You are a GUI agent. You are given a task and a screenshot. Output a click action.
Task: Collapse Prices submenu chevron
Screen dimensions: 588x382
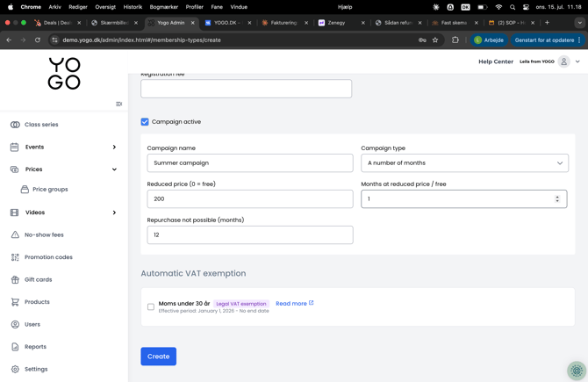coord(114,169)
